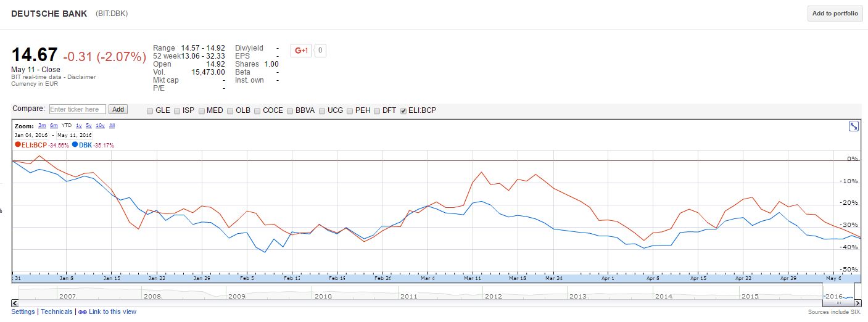This screenshot has width=868, height=322.
Task: Click 2014 in the overview timeline
Action: (x=664, y=297)
